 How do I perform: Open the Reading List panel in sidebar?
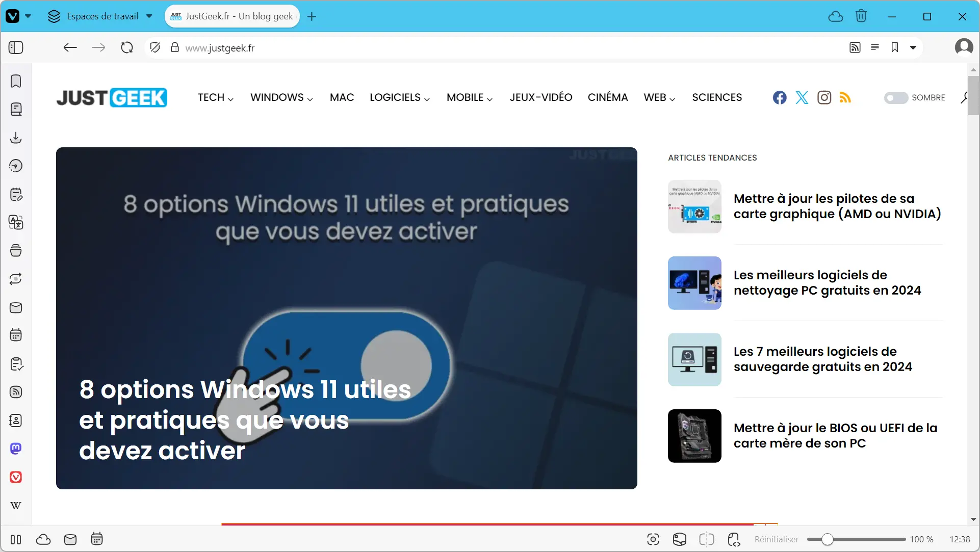pyautogui.click(x=16, y=109)
